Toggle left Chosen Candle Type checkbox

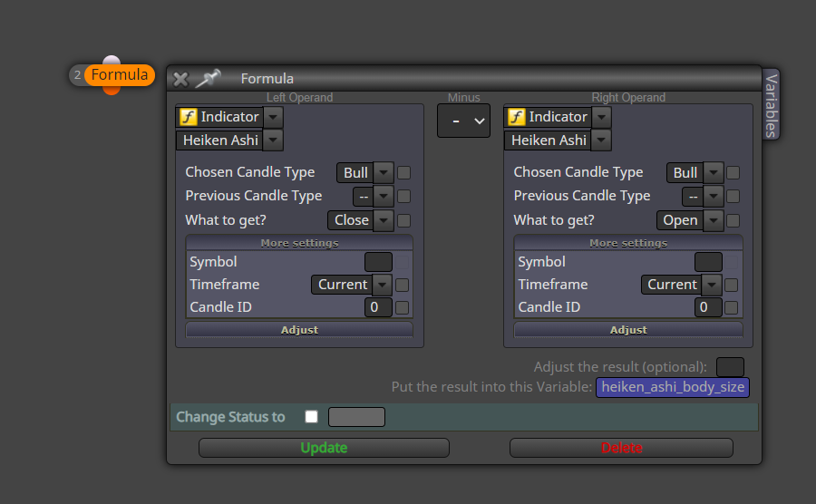tap(403, 172)
